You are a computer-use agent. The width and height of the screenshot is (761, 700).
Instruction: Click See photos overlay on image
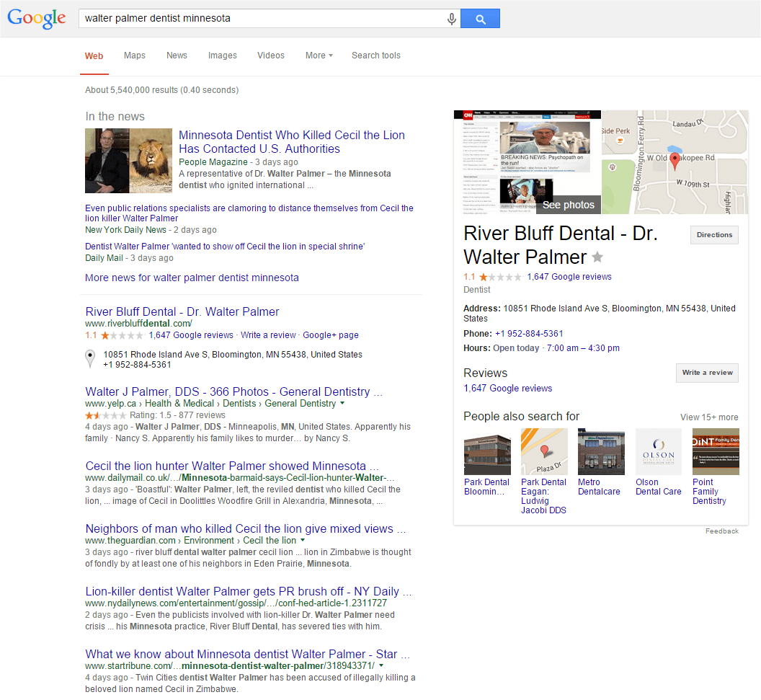(x=568, y=205)
